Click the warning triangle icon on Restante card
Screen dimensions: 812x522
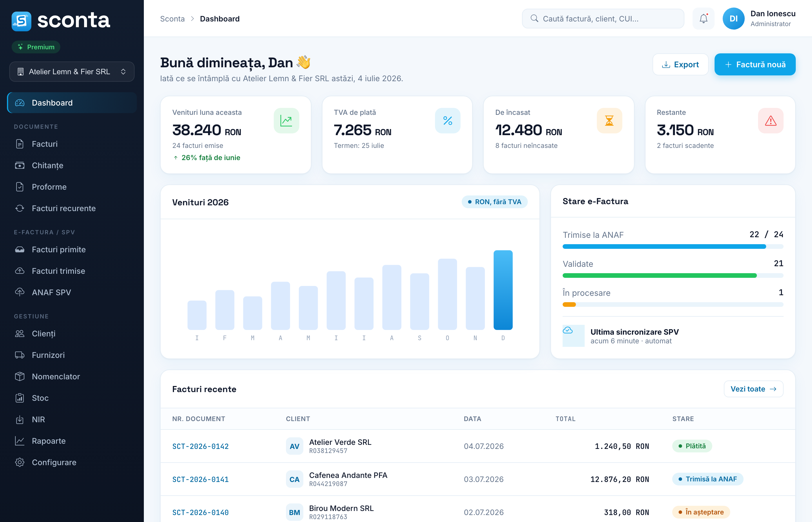click(771, 121)
